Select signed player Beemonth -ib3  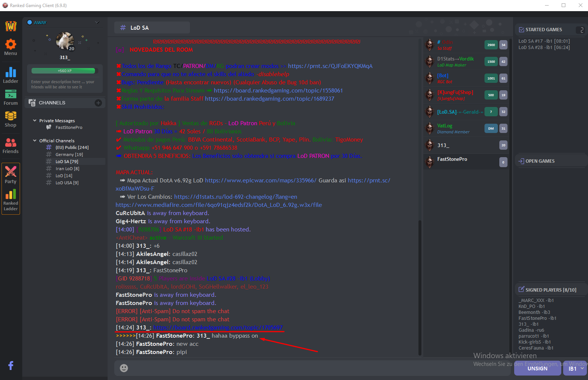[534, 312]
